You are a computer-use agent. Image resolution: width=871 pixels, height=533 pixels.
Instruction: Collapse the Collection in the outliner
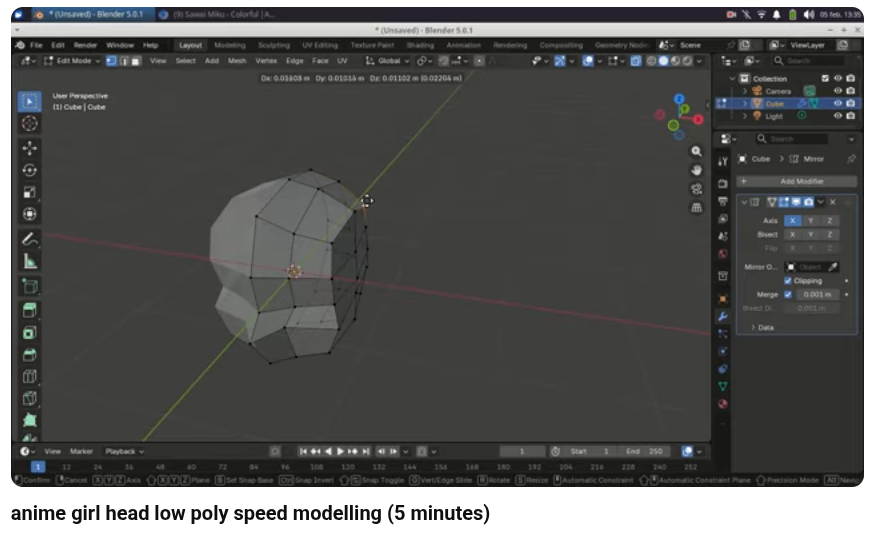coord(732,78)
